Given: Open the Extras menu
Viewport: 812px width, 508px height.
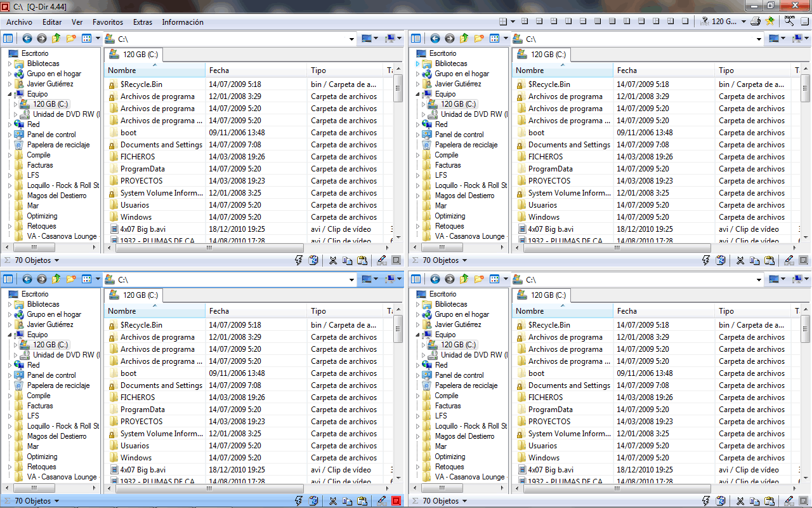Looking at the screenshot, I should [143, 22].
